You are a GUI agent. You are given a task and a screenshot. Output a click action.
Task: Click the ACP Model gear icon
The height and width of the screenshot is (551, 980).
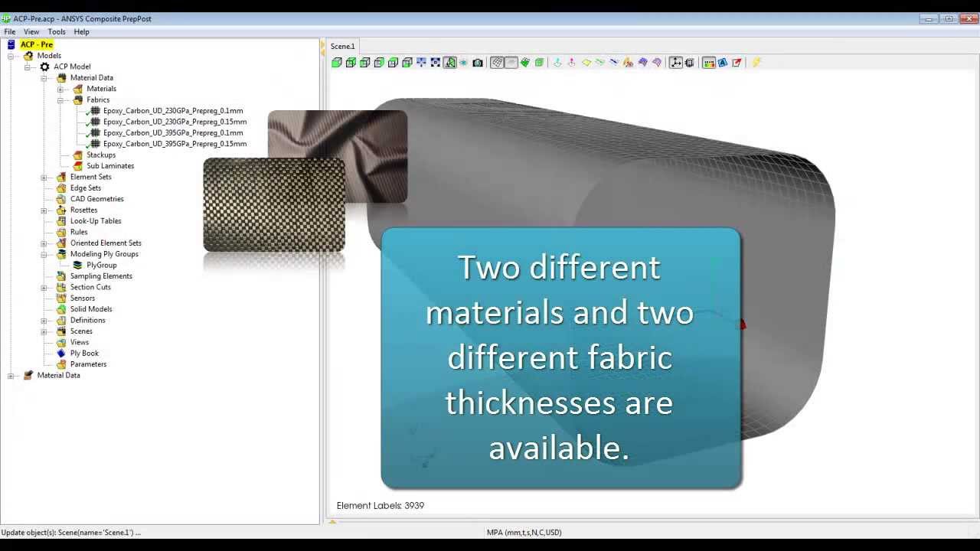pos(44,67)
